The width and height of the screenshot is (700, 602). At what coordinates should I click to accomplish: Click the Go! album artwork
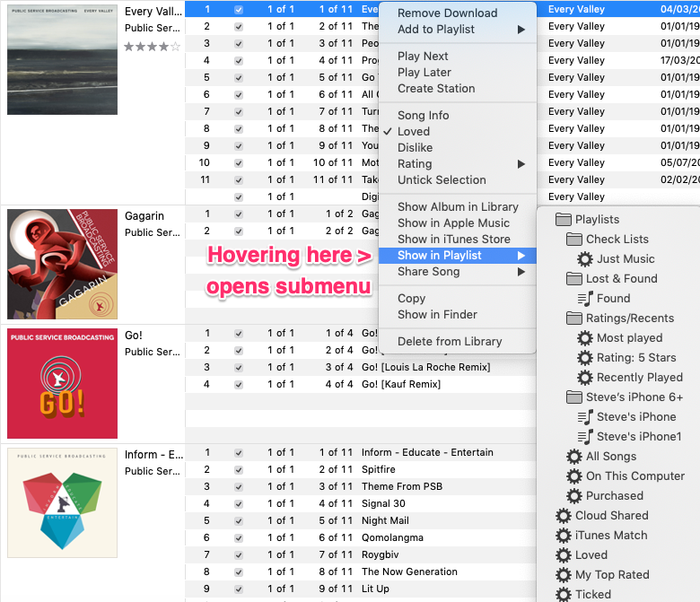(x=63, y=383)
